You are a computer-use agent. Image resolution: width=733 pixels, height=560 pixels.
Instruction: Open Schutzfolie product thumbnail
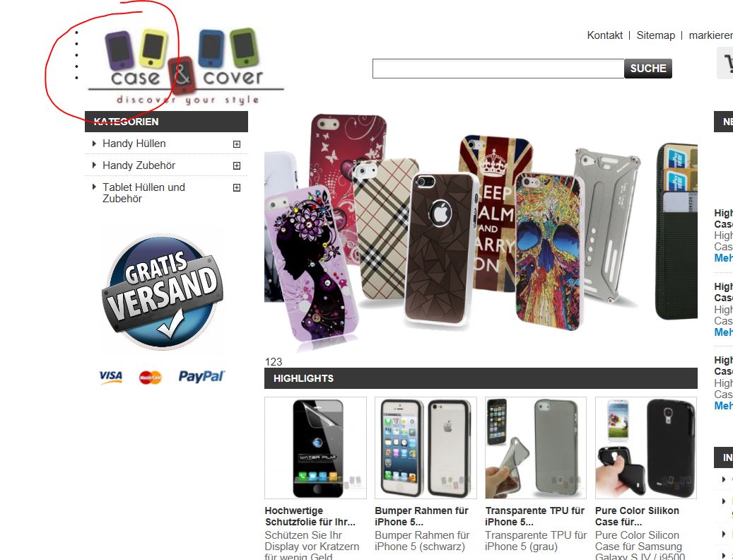tap(315, 448)
